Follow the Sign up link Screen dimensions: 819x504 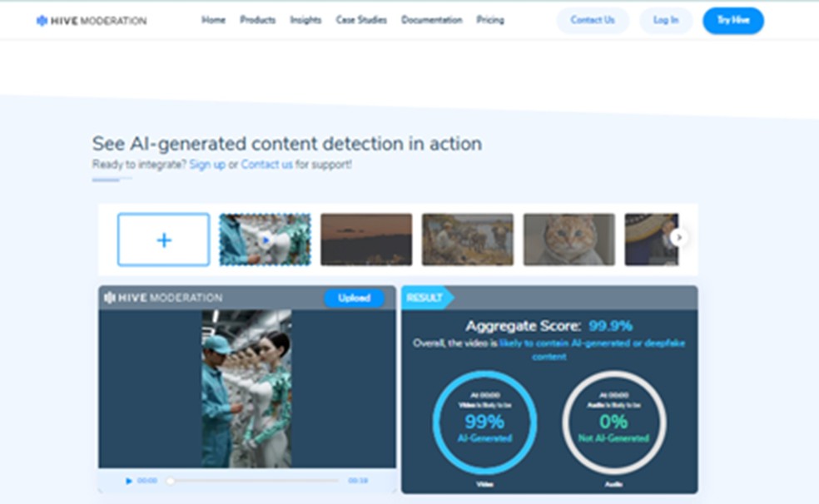(x=207, y=165)
